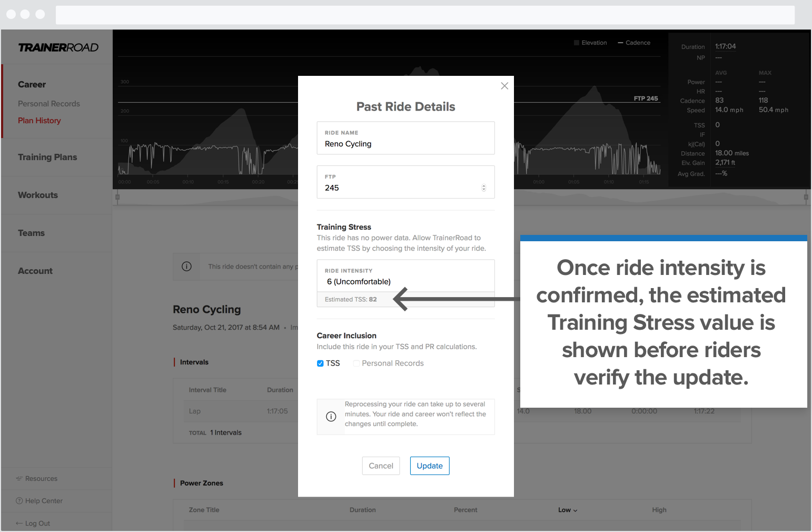Close the Past Ride Details dialog
Viewport: 812px width, 532px height.
tap(504, 86)
